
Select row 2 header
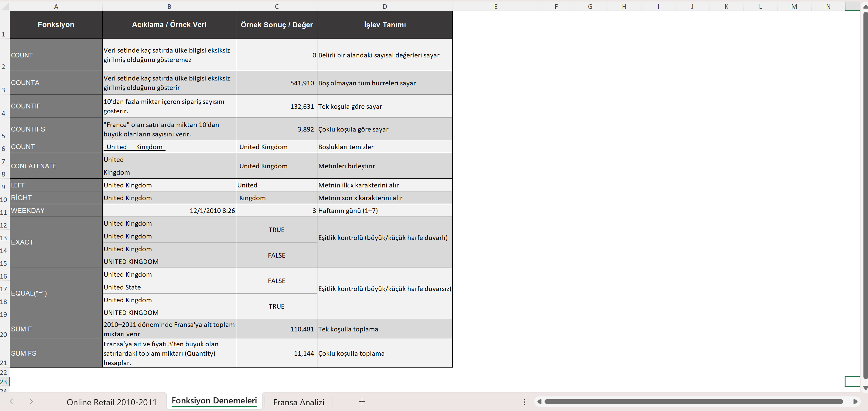point(5,55)
